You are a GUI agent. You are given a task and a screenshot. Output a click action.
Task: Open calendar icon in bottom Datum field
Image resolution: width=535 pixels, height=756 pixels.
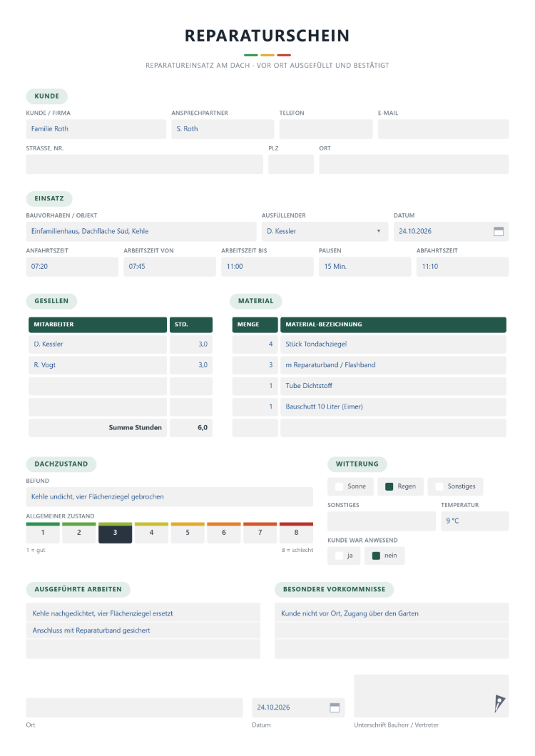click(x=335, y=708)
